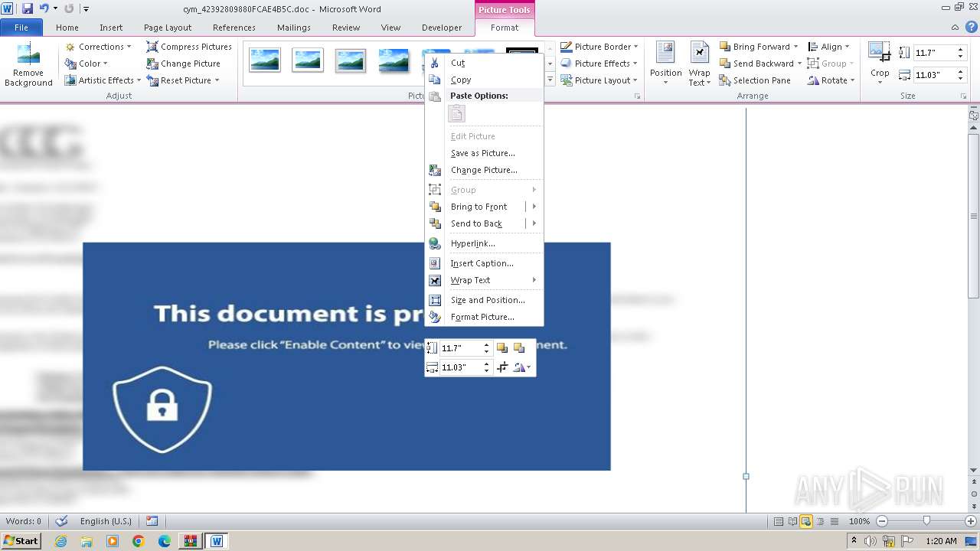Open the Picture Border dropdown

[599, 47]
